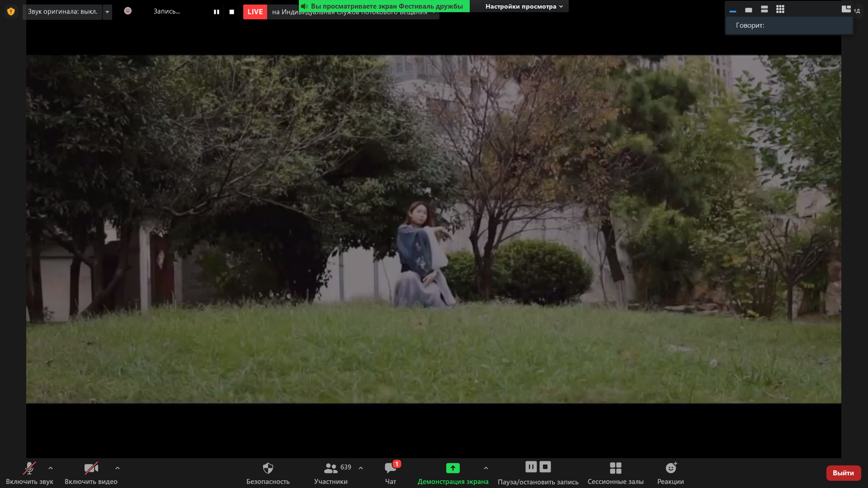Toggle the original sound setting

click(62, 12)
